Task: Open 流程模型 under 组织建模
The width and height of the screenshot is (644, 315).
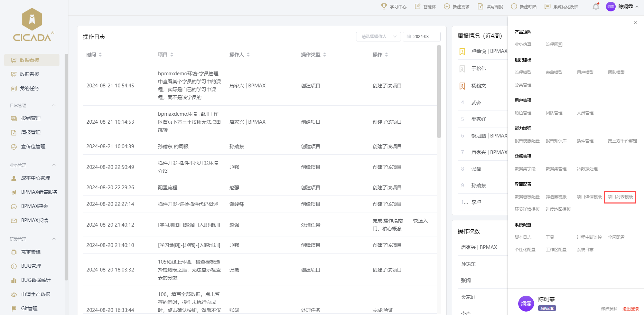Action: coord(523,73)
